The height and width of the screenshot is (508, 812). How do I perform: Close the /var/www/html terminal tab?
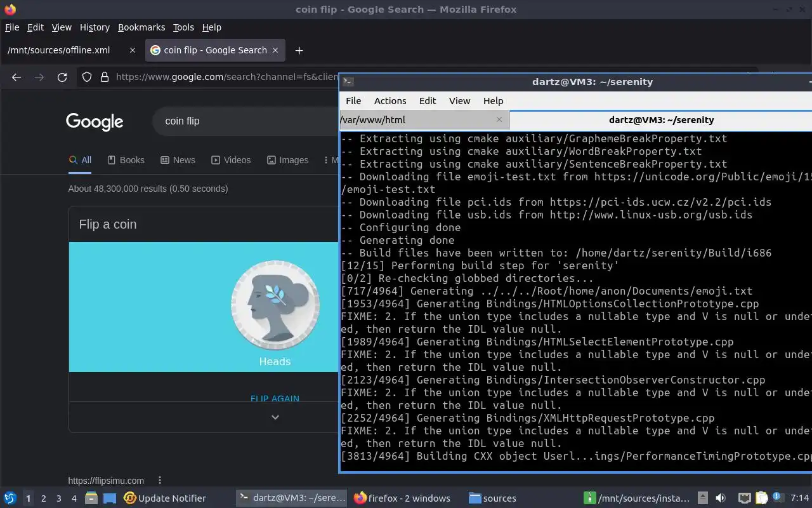pos(499,119)
